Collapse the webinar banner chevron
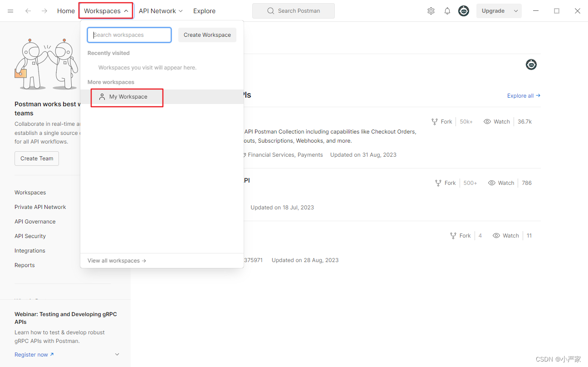This screenshot has width=588, height=367. pyautogui.click(x=117, y=354)
